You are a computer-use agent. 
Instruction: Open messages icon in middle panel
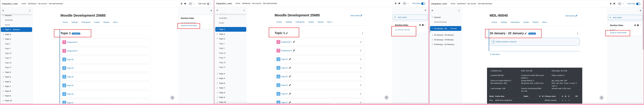(399, 4)
